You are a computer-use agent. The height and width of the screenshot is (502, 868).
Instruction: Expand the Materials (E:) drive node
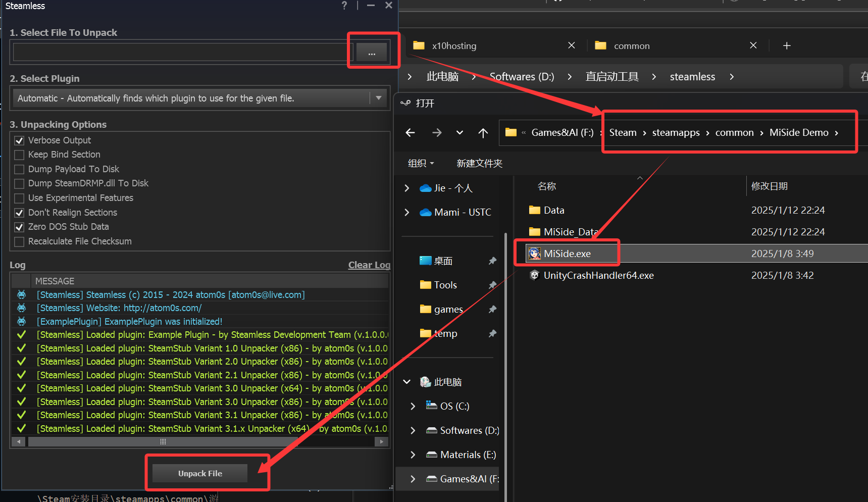click(x=413, y=455)
